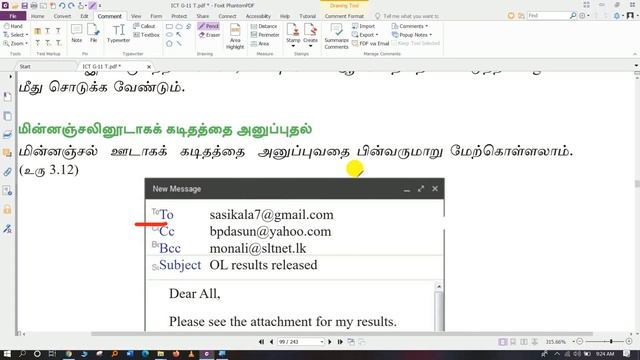Viewport: 640px width, 360px height.
Task: Click Tell me what you want to do
Action: (x=411, y=16)
